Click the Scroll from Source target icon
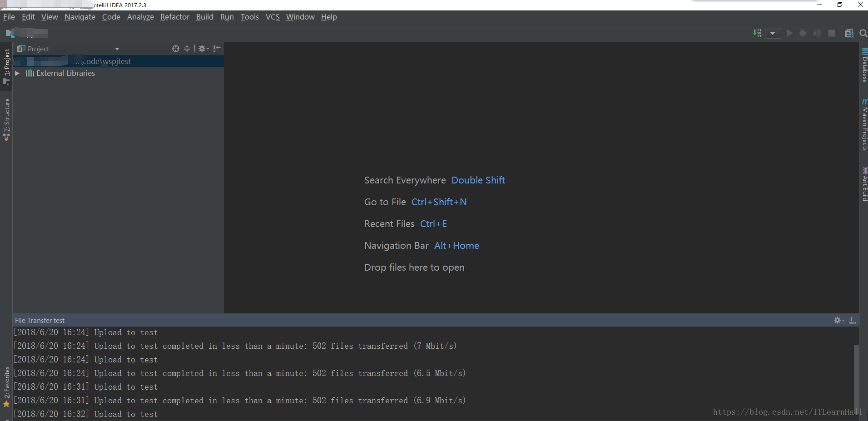 [x=176, y=49]
